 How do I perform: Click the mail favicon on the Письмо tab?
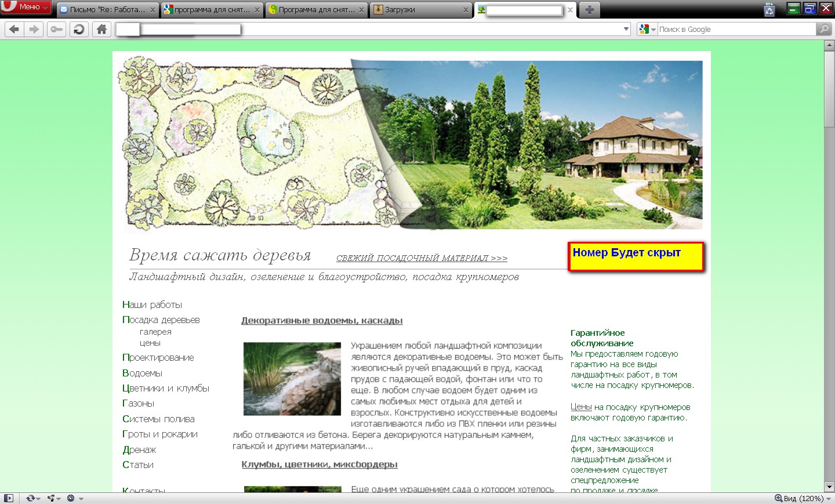[64, 10]
